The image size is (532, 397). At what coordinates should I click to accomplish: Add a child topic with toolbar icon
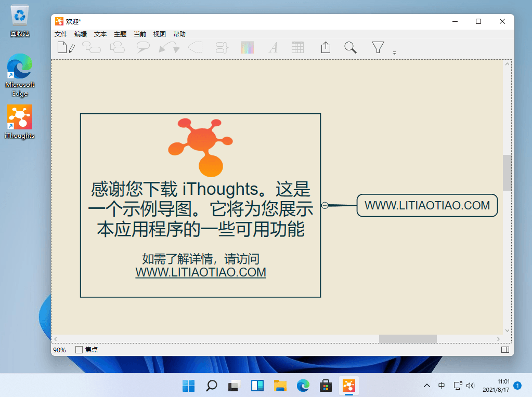(92, 47)
